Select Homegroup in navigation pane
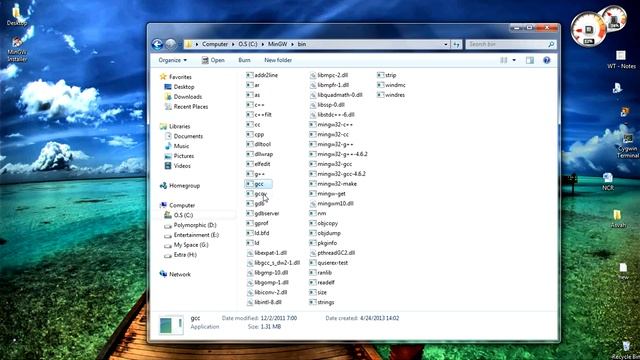This screenshot has width=640, height=360. (180, 185)
